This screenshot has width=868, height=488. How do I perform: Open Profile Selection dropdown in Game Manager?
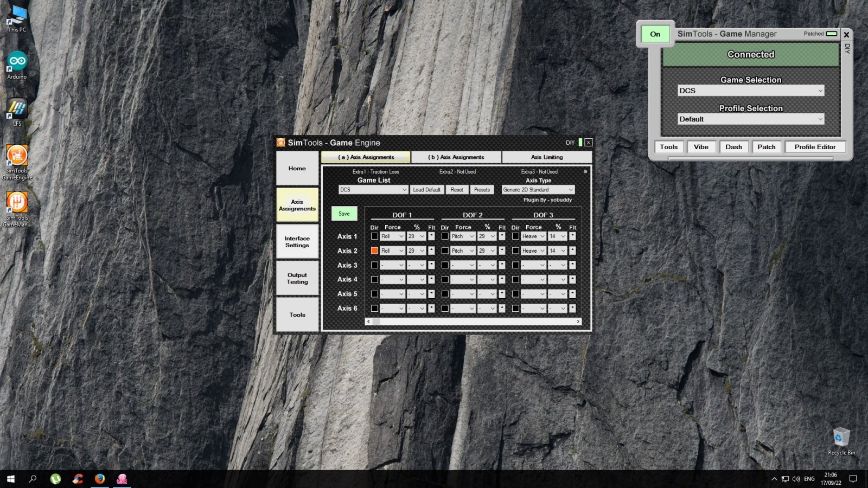click(x=751, y=119)
